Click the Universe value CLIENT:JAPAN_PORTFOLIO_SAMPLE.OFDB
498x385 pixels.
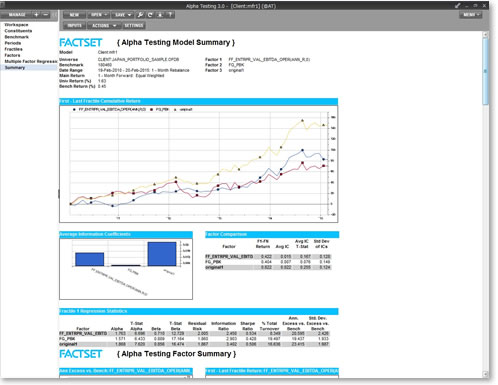coord(138,59)
